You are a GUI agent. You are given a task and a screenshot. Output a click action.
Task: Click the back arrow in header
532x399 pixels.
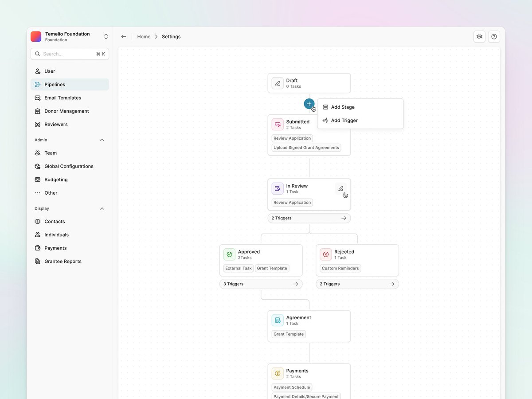(x=124, y=37)
